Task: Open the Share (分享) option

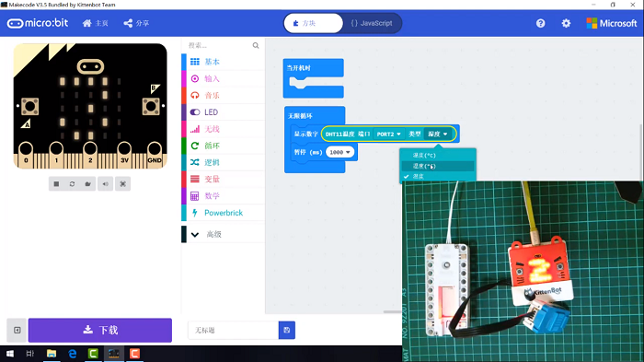Action: pos(136,23)
